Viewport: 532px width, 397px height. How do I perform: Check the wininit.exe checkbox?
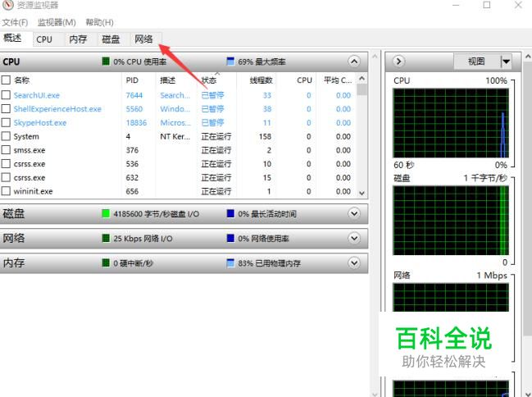tap(6, 191)
